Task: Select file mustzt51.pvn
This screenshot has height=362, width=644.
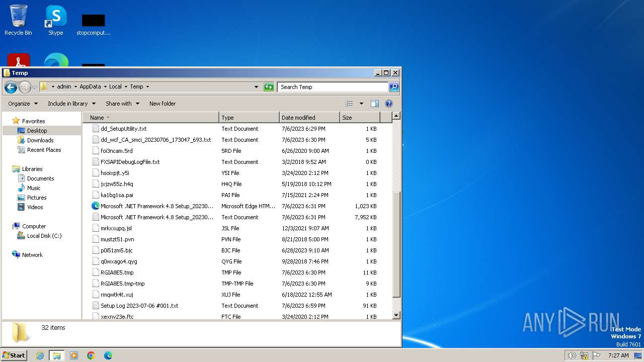Action: coord(117,239)
